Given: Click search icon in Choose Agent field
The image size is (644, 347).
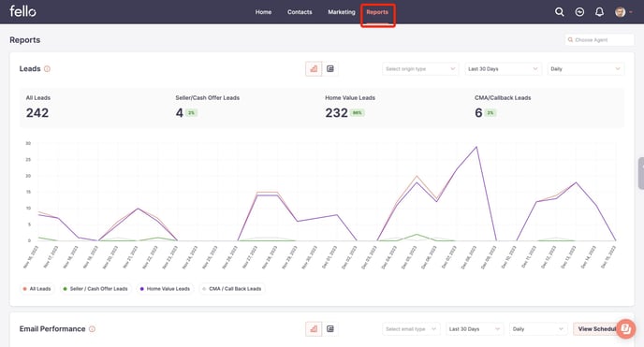Looking at the screenshot, I should click(x=570, y=40).
